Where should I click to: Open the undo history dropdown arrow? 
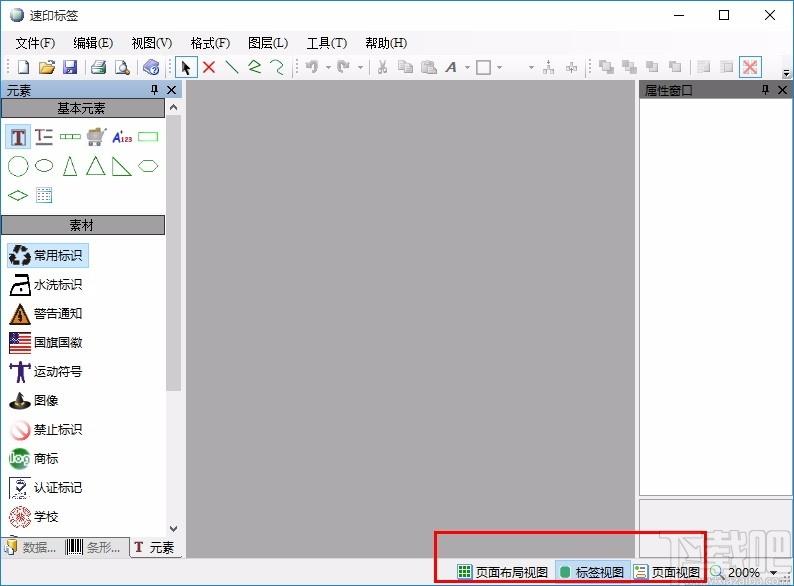tap(328, 67)
